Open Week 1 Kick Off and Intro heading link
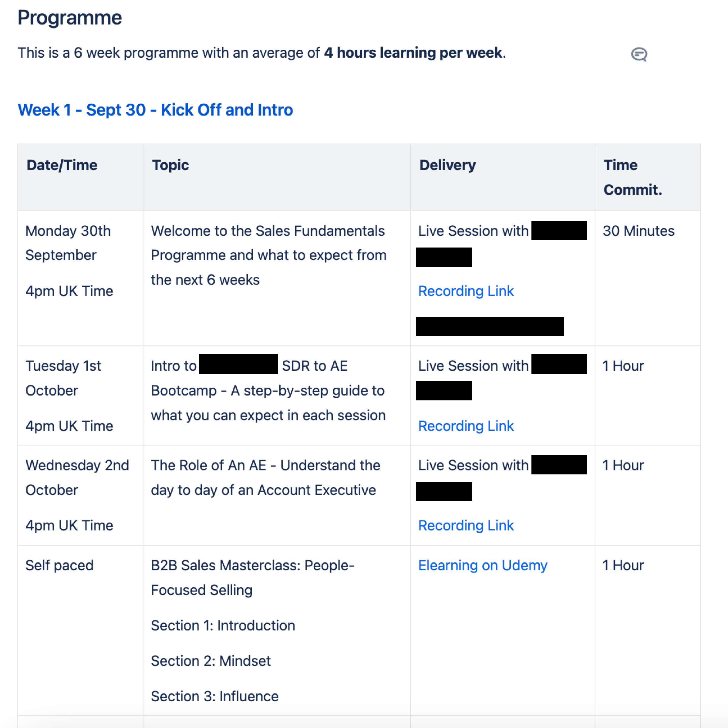Screen dimensions: 728x728 point(155,110)
